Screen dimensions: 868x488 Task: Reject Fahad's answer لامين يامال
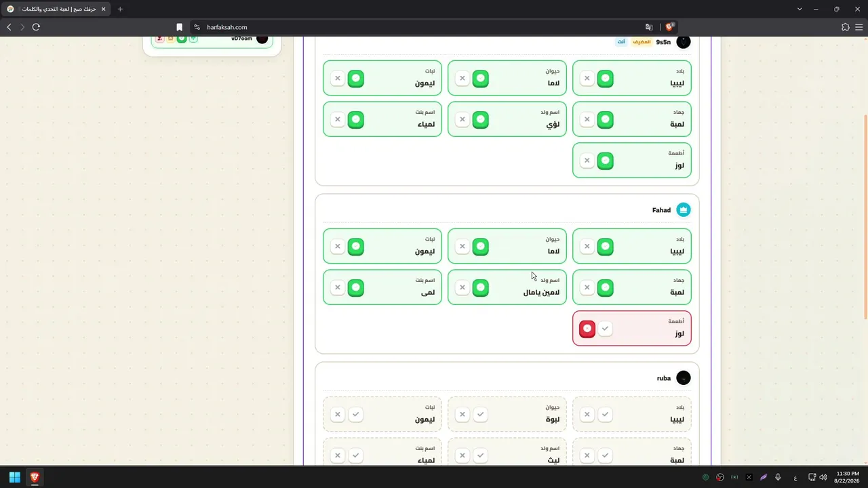pyautogui.click(x=462, y=288)
